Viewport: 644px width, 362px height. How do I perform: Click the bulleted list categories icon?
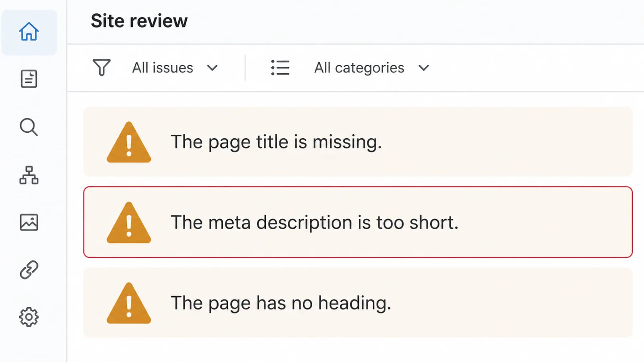click(280, 68)
